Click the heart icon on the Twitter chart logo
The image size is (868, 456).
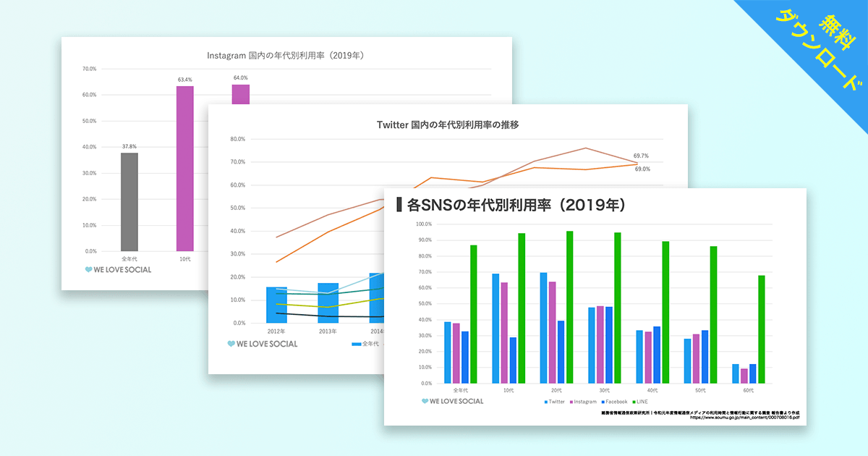point(231,344)
